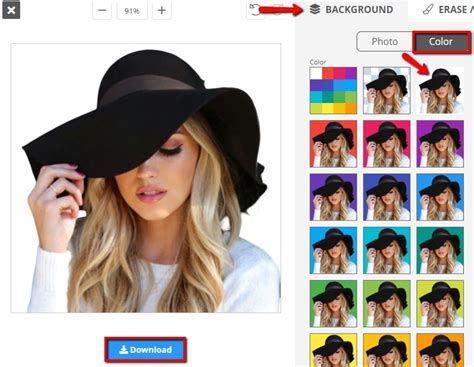Apply the pink background swatch
Viewport: 474px width, 367px height.
387,144
